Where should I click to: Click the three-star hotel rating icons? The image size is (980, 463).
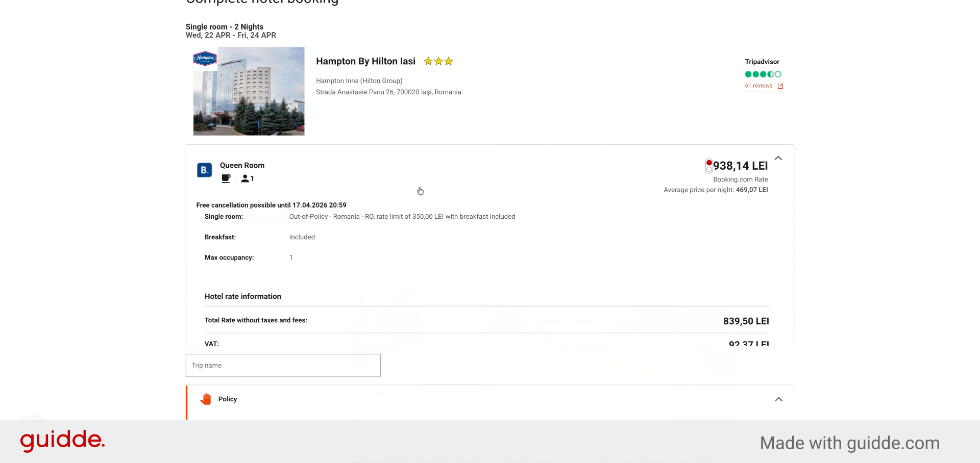438,61
